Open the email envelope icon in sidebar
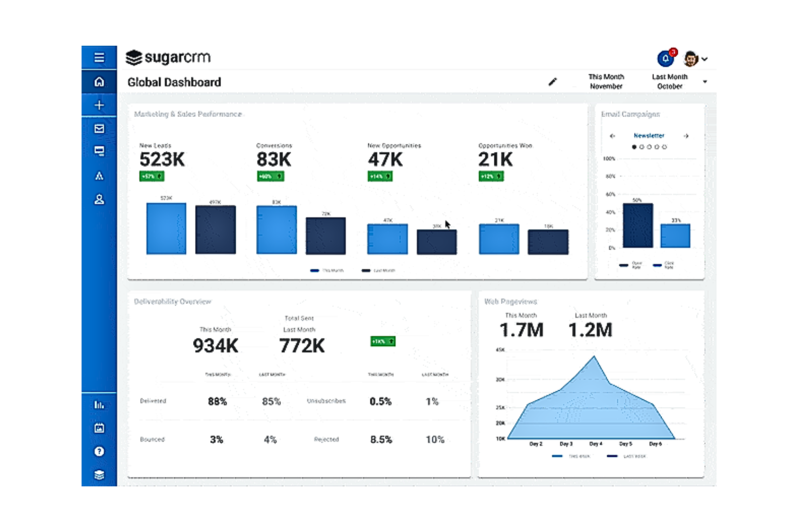The height and width of the screenshot is (532, 798). click(x=99, y=128)
